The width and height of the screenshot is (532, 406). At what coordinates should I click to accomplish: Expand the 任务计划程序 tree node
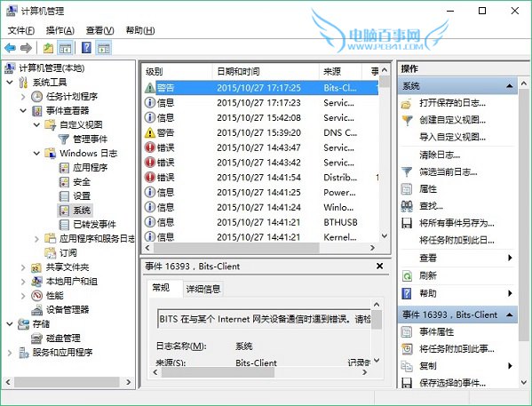23,97
